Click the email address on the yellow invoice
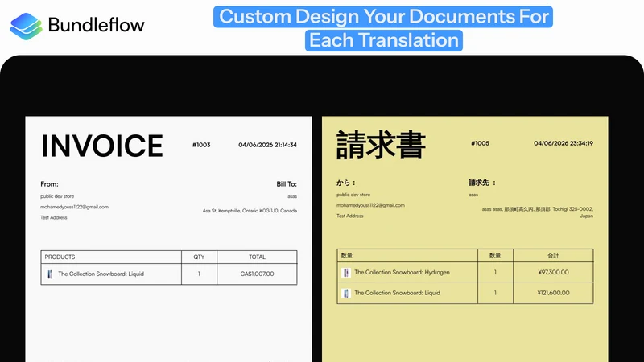The image size is (644, 362). coord(370,205)
